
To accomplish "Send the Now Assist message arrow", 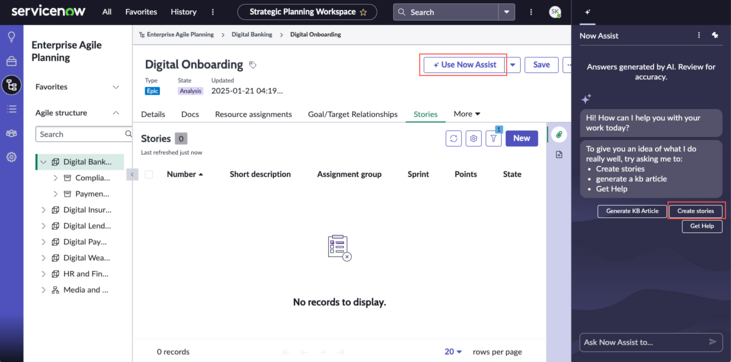I will [x=712, y=342].
